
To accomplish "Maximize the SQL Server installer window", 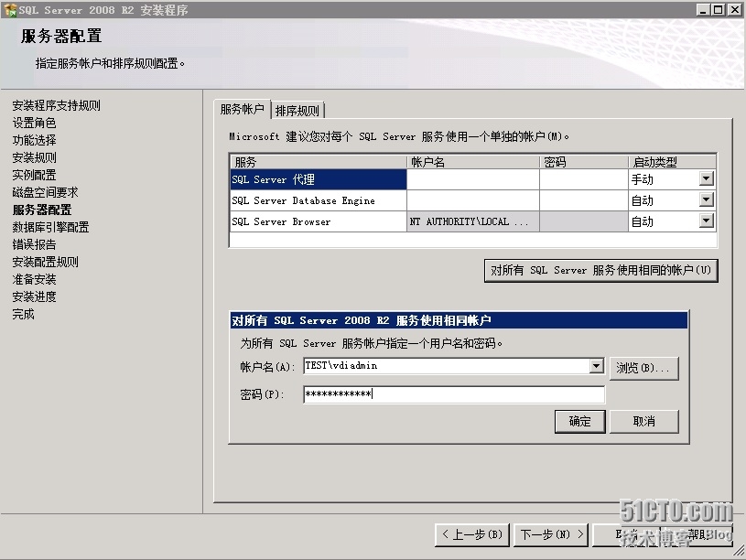I will click(719, 9).
